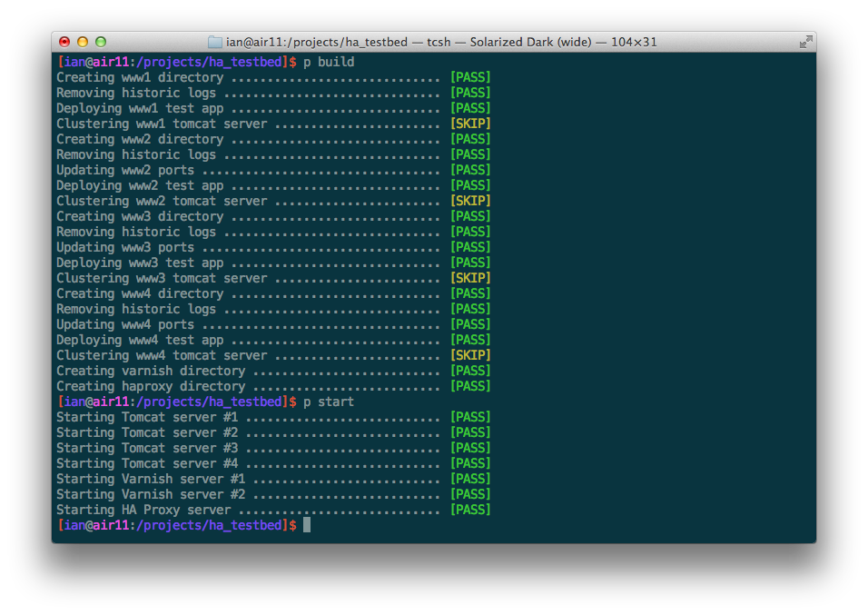Zoom the window with the green button
868x615 pixels.
pos(101,42)
